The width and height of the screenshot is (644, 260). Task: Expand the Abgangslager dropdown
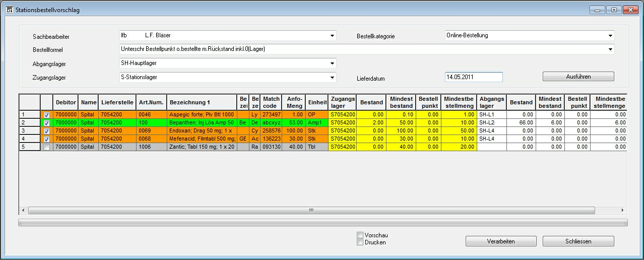coord(332,63)
